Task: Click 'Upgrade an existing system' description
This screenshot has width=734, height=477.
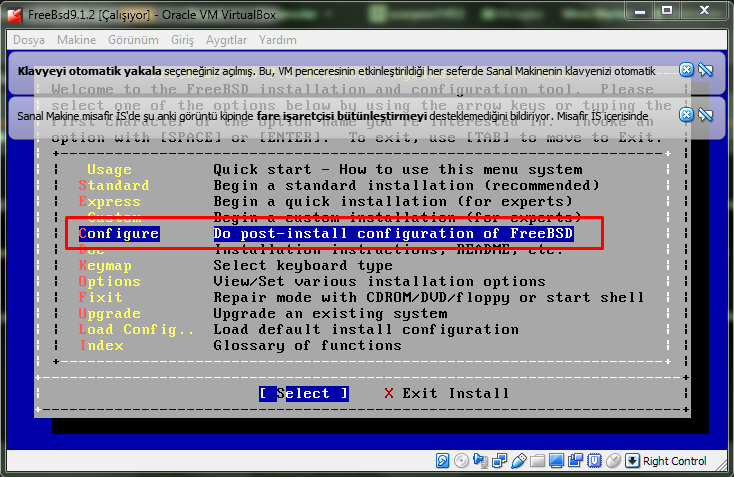Action: coord(330,313)
